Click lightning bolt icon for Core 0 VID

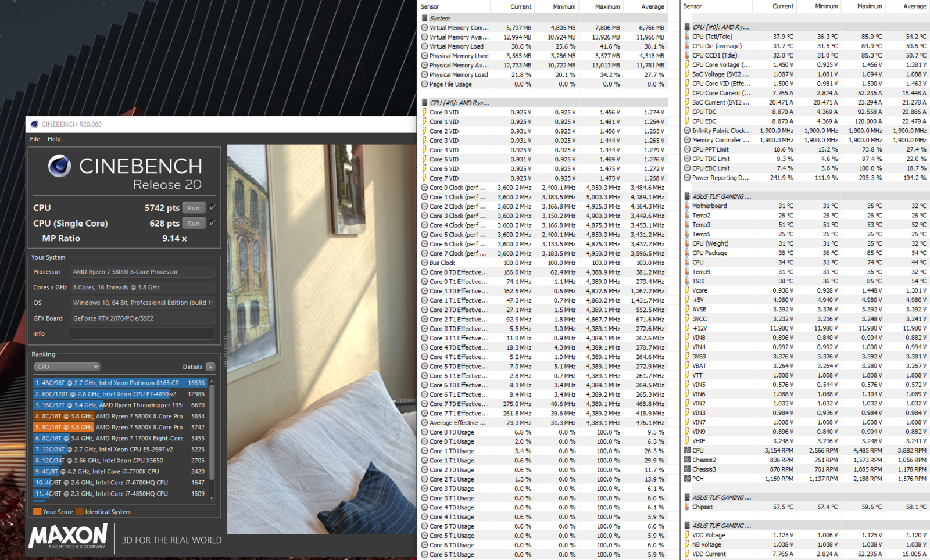click(424, 112)
